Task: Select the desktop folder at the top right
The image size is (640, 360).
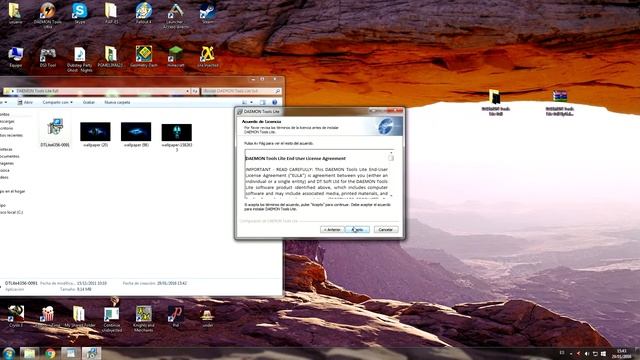Action: tap(496, 103)
